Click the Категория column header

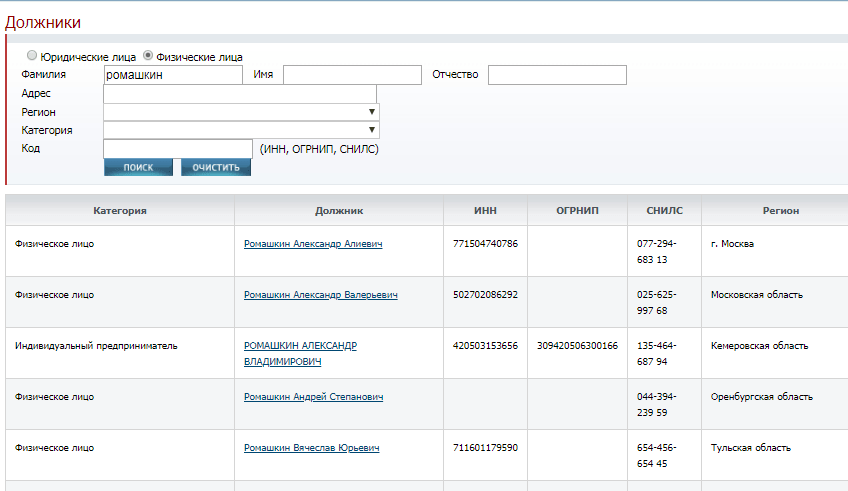click(120, 211)
